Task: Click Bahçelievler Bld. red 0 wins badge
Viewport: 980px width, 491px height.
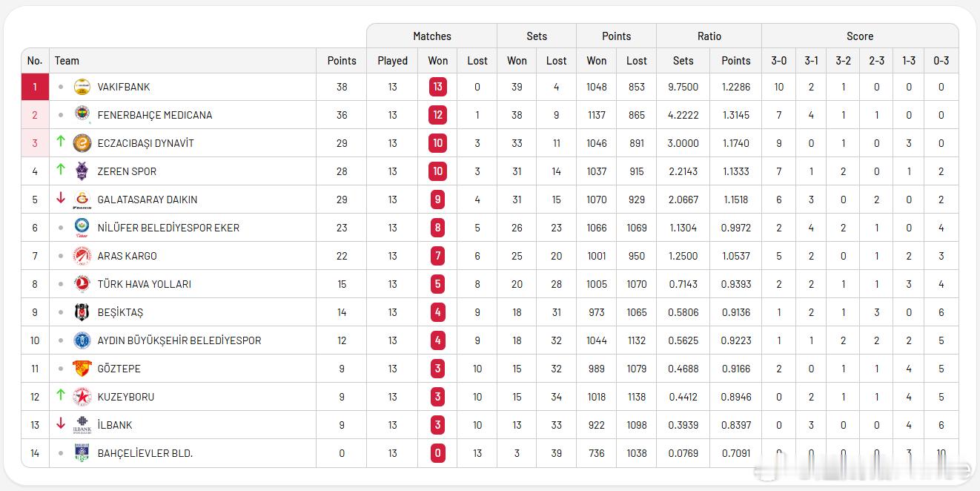Action: click(x=437, y=453)
